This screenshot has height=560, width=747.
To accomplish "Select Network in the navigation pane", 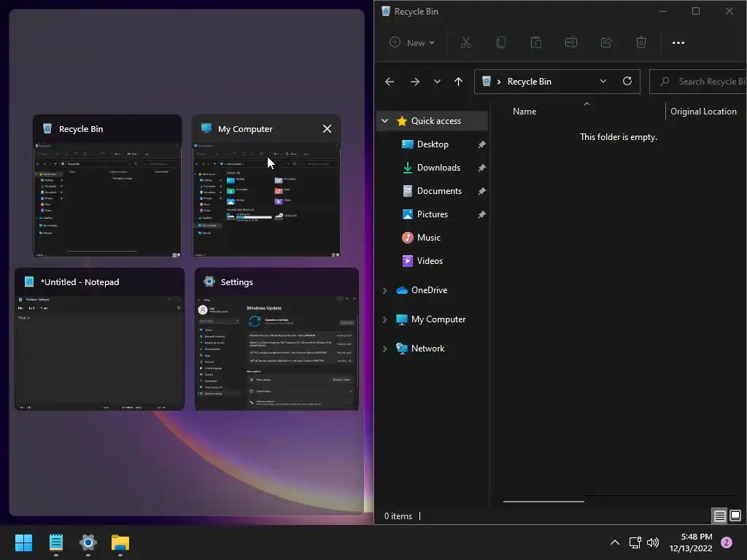I will pos(427,349).
